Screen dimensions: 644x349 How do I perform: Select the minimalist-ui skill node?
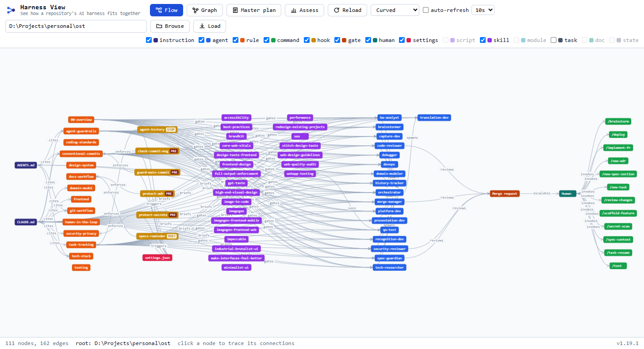[237, 267]
